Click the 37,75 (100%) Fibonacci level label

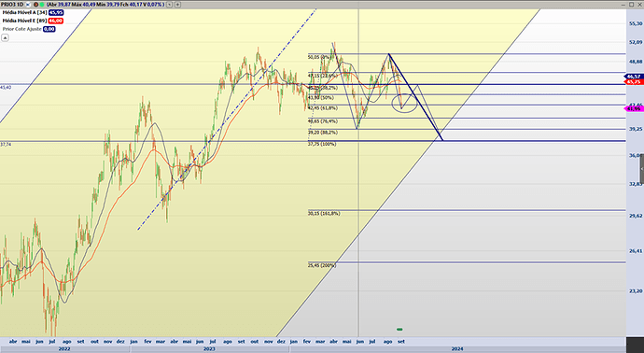tap(322, 144)
